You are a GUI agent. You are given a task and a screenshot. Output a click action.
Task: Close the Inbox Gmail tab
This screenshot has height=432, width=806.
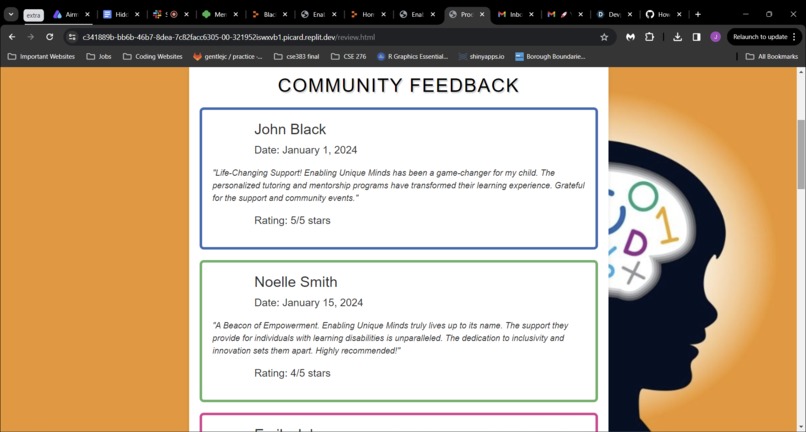[x=531, y=14]
